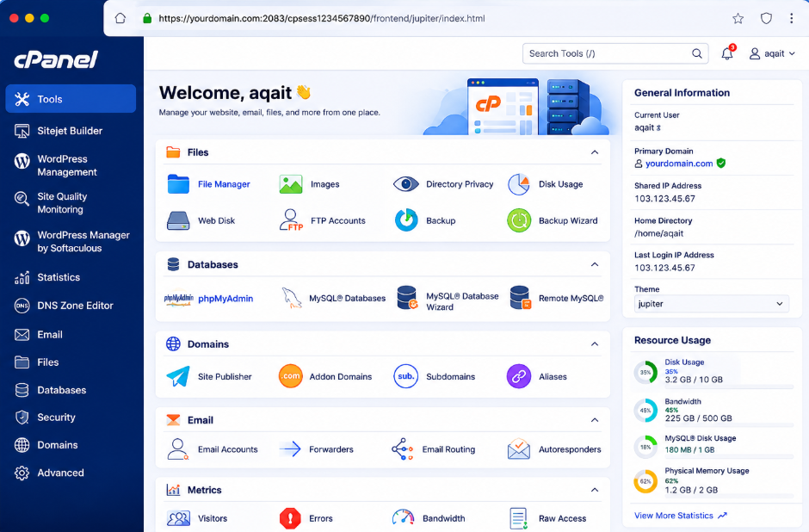809x532 pixels.
Task: Click the File Manager text link
Action: pos(224,184)
